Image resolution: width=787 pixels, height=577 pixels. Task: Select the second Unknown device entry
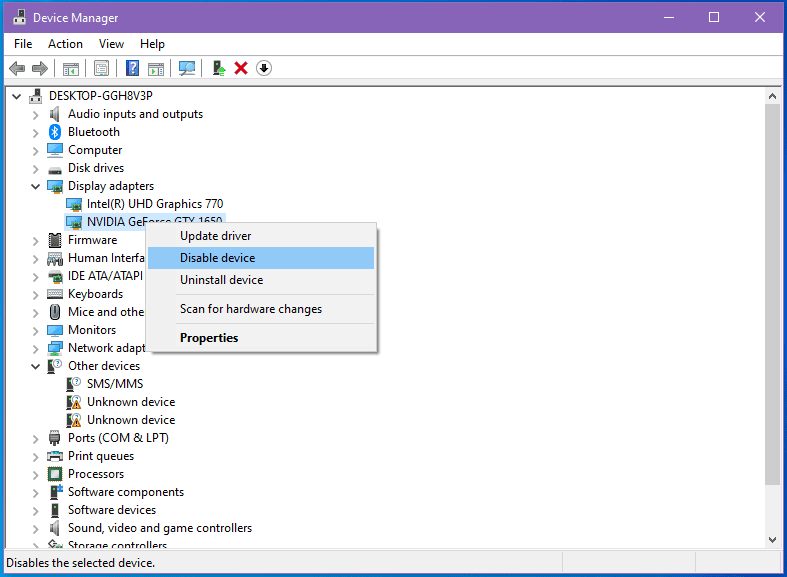click(131, 420)
